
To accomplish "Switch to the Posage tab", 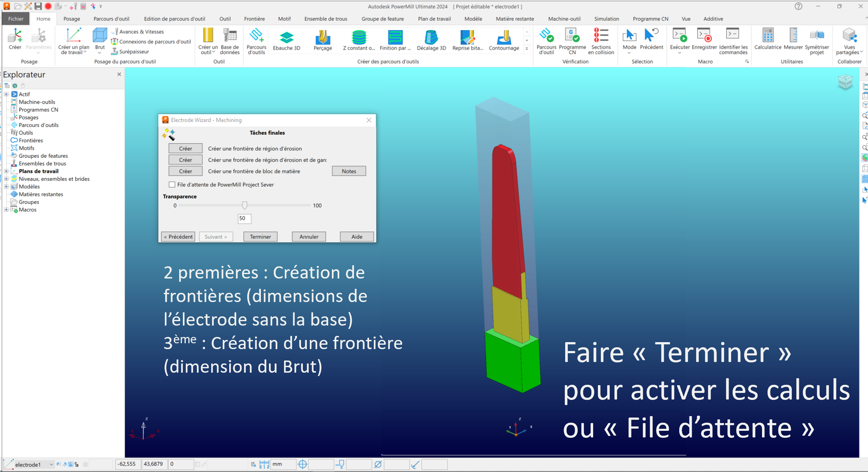I will (72, 19).
